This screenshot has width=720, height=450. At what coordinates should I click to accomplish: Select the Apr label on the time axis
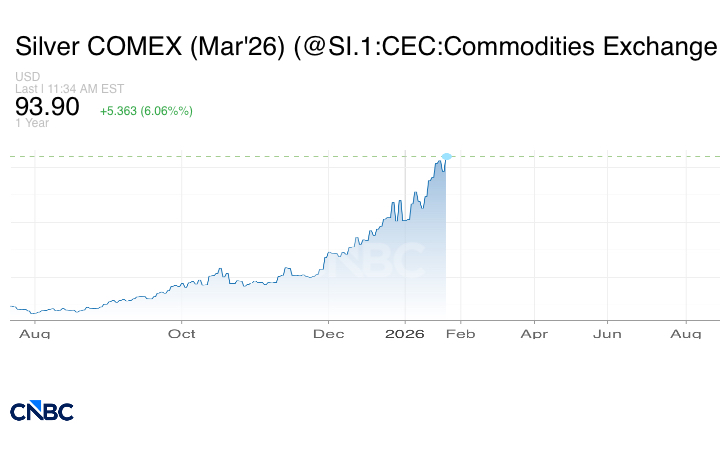click(x=534, y=333)
